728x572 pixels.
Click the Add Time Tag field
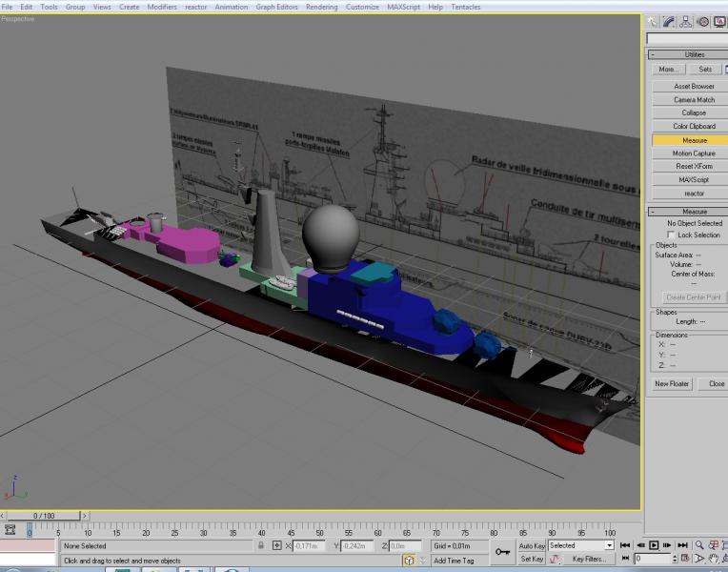pos(459,561)
